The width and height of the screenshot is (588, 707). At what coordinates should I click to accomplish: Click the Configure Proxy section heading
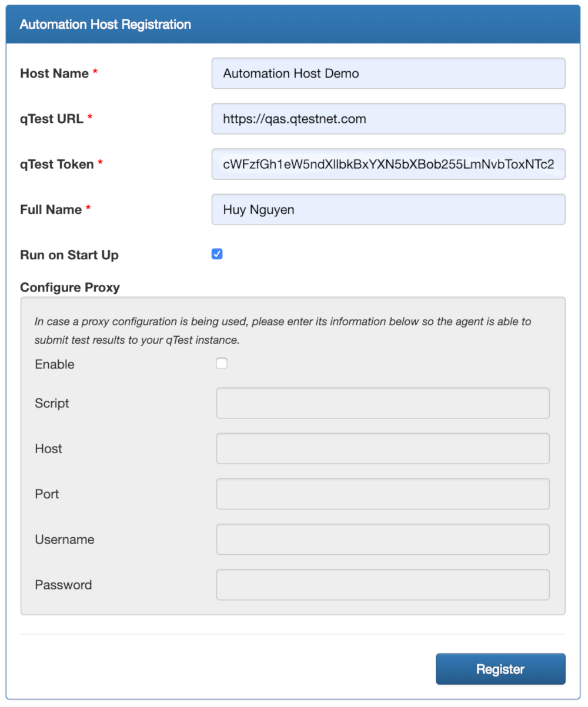click(69, 287)
